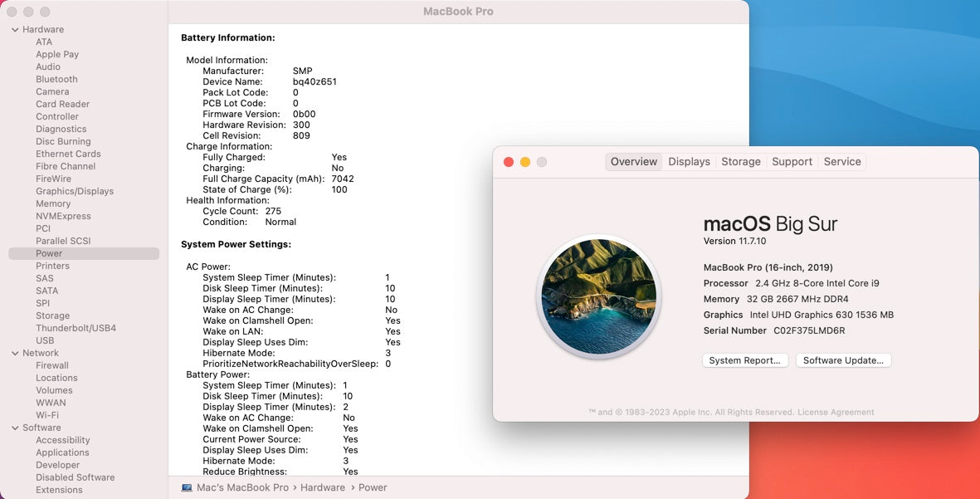Select the Support tab
This screenshot has height=499, width=980.
(x=792, y=162)
